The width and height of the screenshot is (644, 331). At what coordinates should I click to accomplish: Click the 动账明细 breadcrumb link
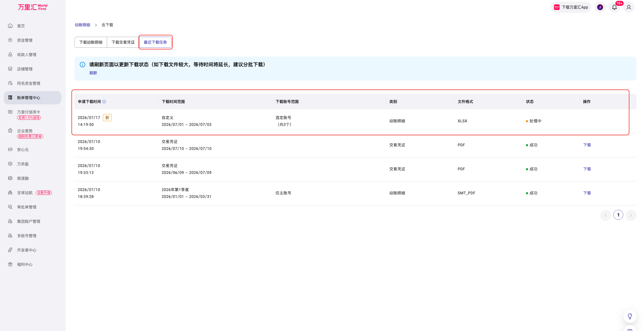click(x=83, y=25)
